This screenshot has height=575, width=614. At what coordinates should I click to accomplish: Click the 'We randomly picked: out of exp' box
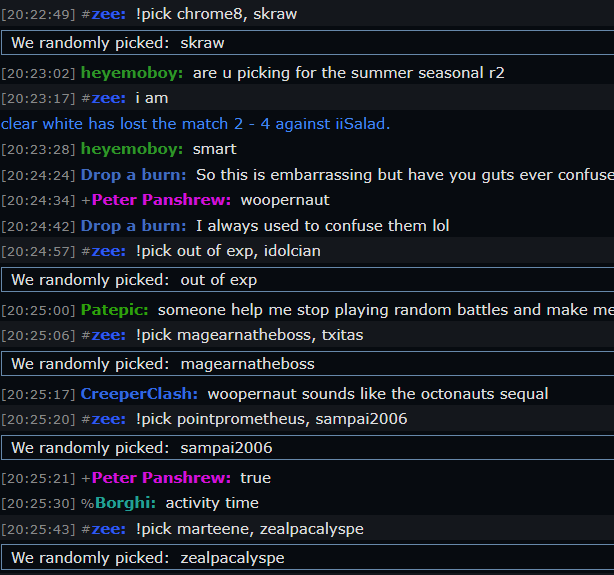coord(307,280)
